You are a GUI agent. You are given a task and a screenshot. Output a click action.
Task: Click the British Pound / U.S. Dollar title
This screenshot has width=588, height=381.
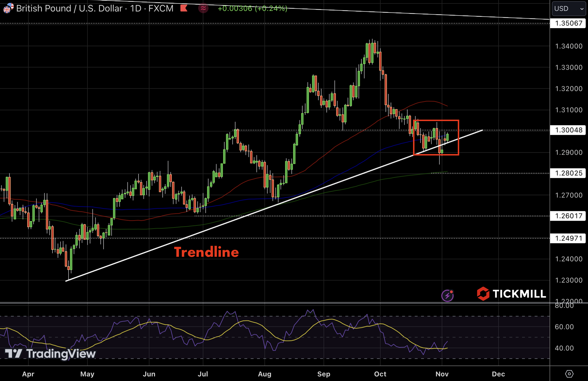click(69, 8)
